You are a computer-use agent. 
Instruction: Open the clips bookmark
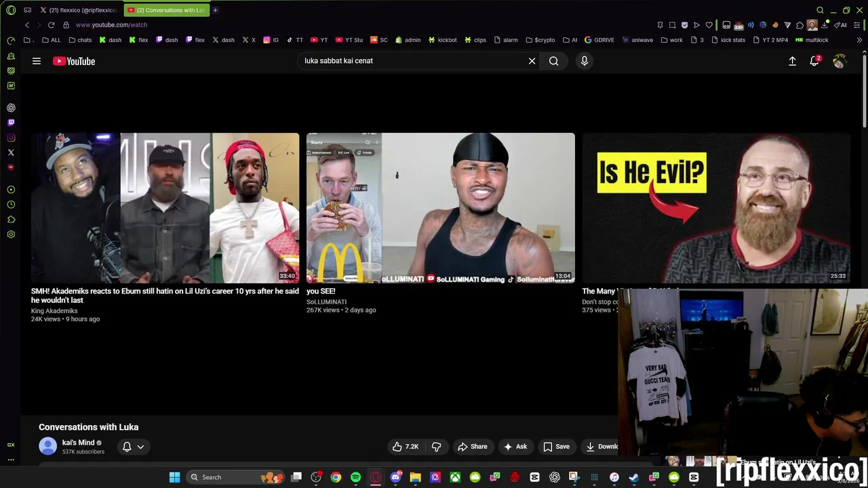pos(475,40)
